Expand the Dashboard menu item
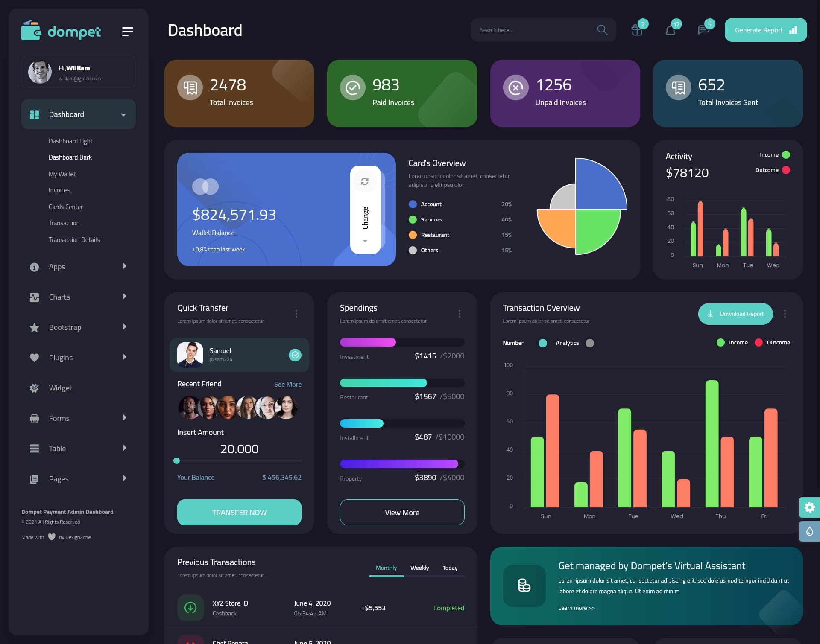The image size is (820, 644). point(123,114)
